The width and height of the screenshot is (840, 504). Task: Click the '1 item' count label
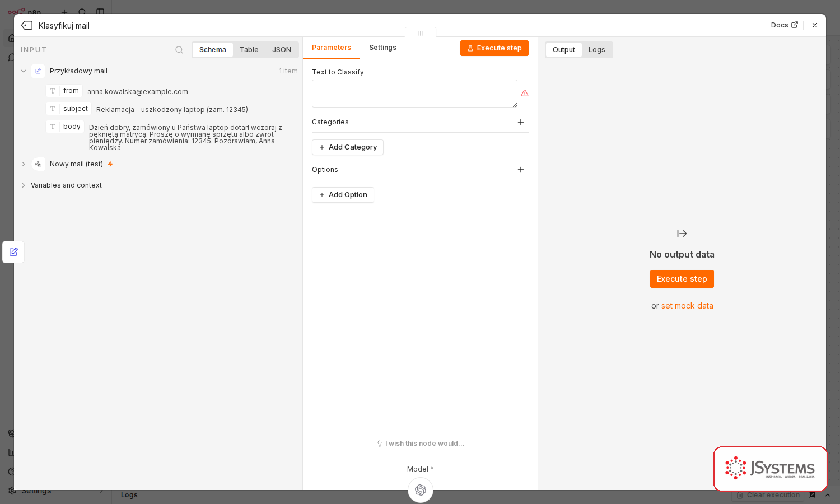[288, 71]
